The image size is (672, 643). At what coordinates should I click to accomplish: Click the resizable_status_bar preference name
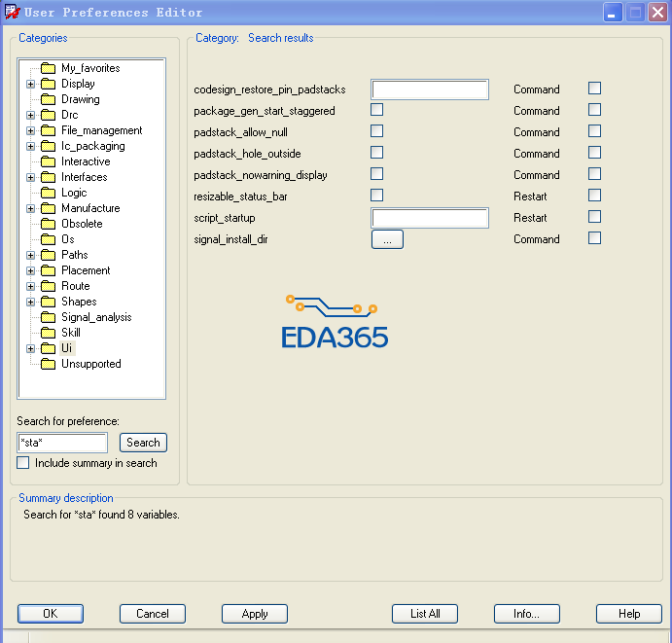240,196
